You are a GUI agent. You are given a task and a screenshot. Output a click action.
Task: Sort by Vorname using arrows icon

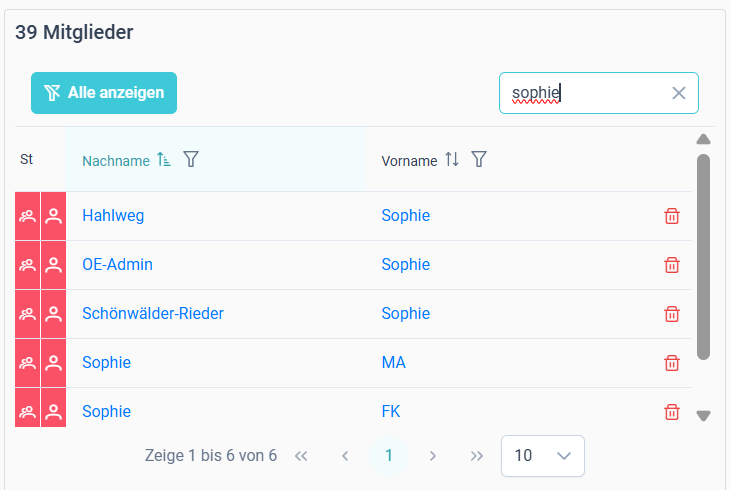click(x=452, y=159)
